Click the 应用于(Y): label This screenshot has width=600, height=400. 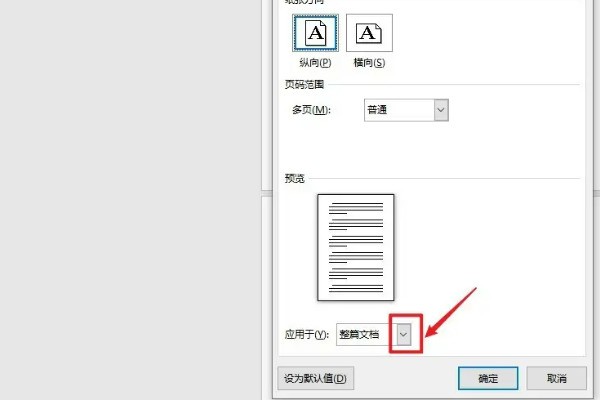pos(307,335)
